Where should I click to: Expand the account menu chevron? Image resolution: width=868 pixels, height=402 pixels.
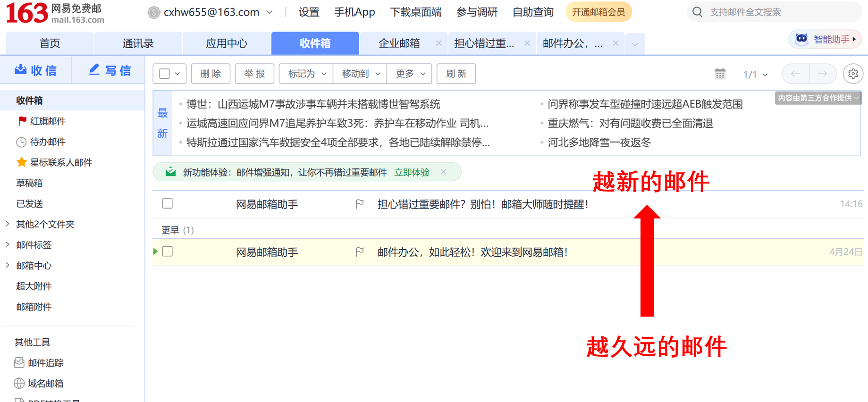tap(270, 12)
